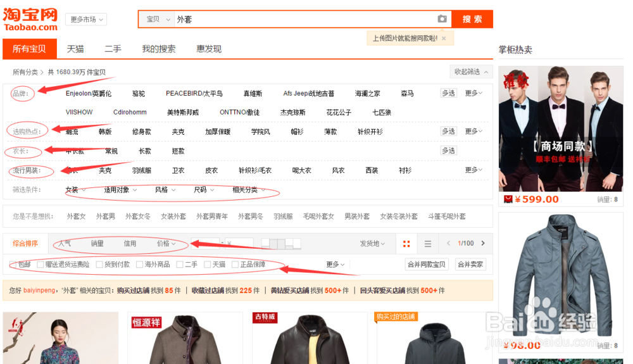Choose the 修身款 style filter

click(x=141, y=132)
